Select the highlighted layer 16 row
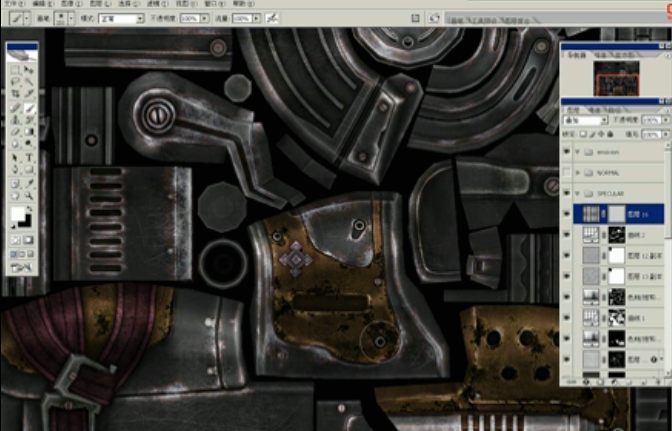The height and width of the screenshot is (431, 672). pyautogui.click(x=619, y=214)
